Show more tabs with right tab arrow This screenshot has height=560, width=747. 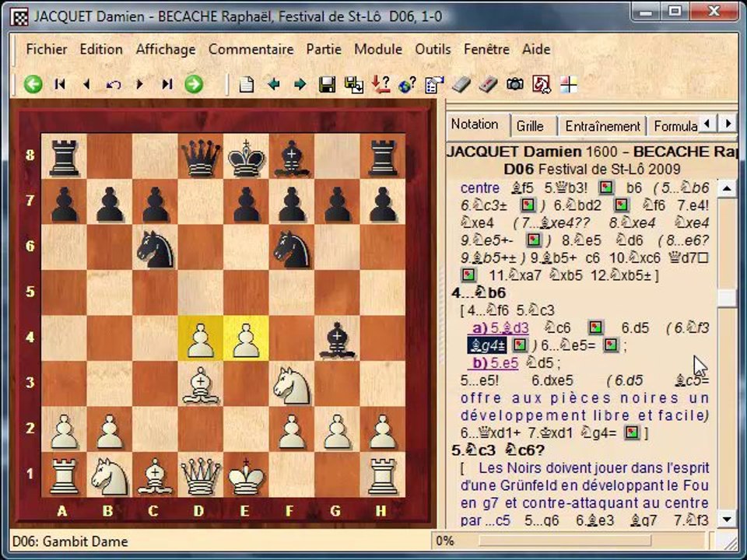coord(728,124)
